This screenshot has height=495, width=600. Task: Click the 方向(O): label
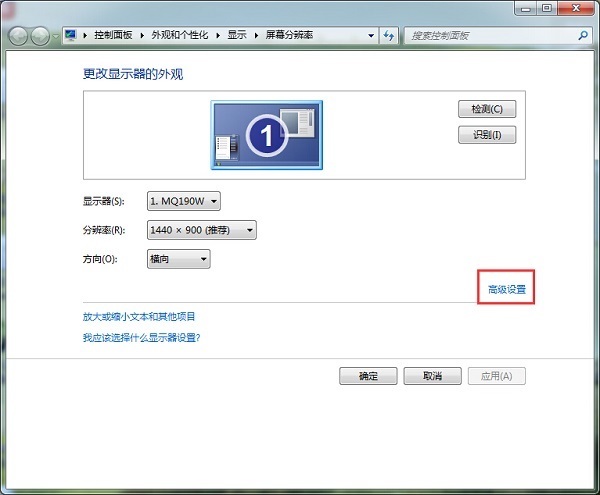100,259
